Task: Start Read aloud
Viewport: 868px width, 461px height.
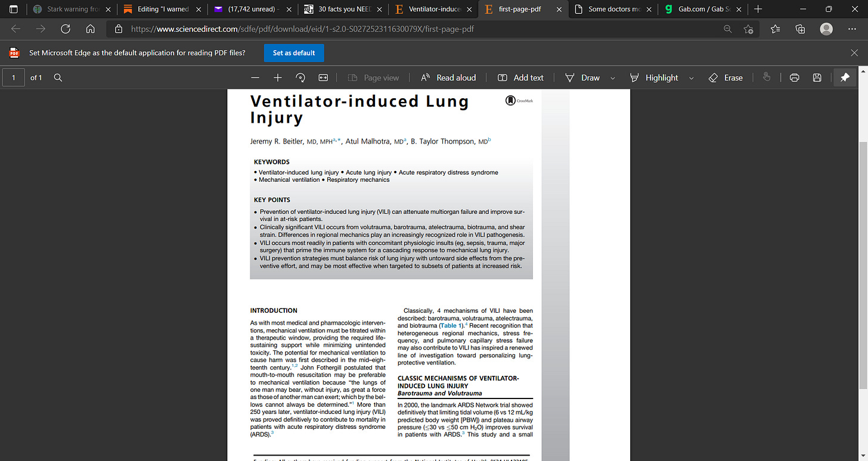Action: click(x=448, y=77)
